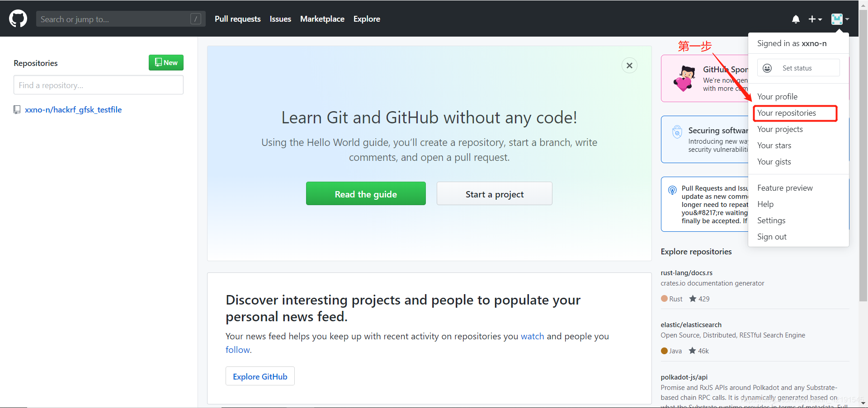
Task: Click the Rust language color dot
Action: pyautogui.click(x=664, y=299)
